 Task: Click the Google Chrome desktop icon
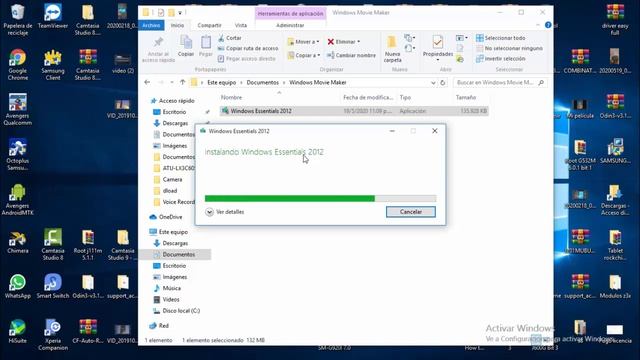coord(18,64)
